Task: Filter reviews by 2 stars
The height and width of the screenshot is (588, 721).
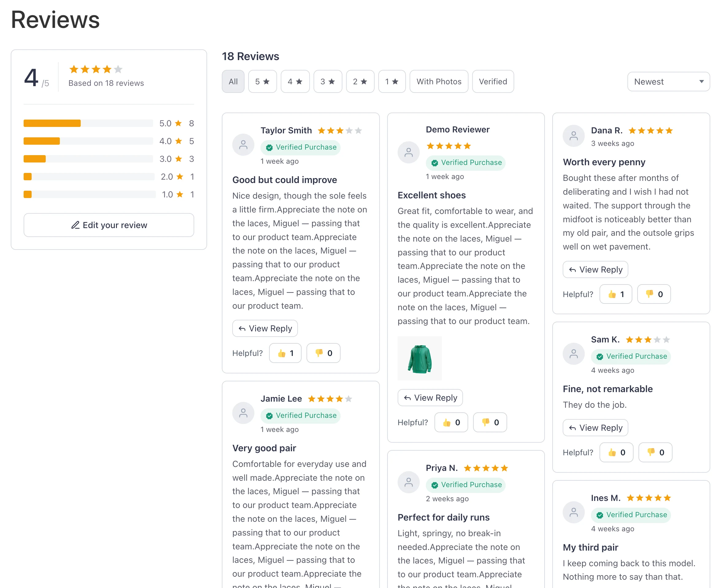Action: coord(360,82)
